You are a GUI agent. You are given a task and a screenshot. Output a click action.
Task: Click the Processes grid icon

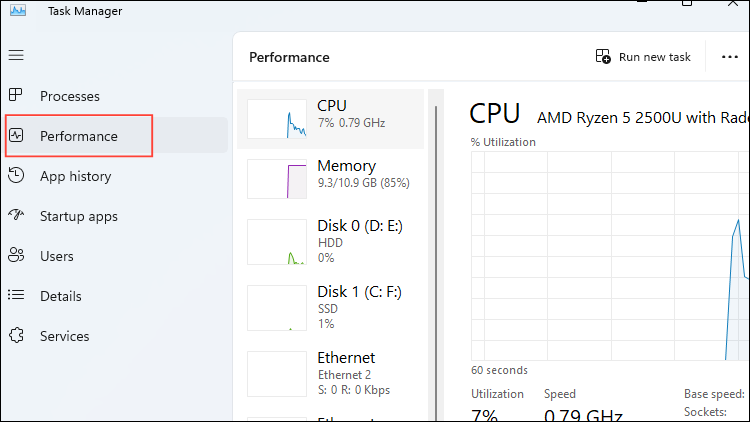coord(15,96)
